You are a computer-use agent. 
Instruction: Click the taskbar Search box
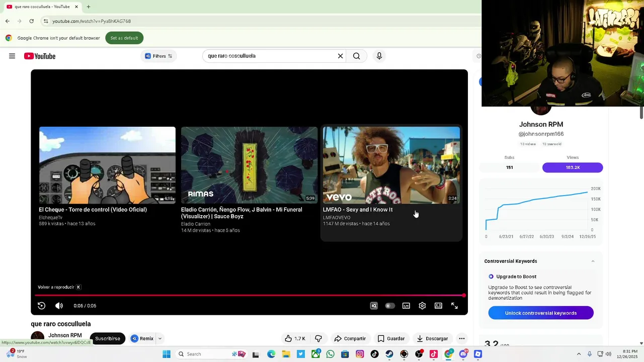pyautogui.click(x=211, y=354)
